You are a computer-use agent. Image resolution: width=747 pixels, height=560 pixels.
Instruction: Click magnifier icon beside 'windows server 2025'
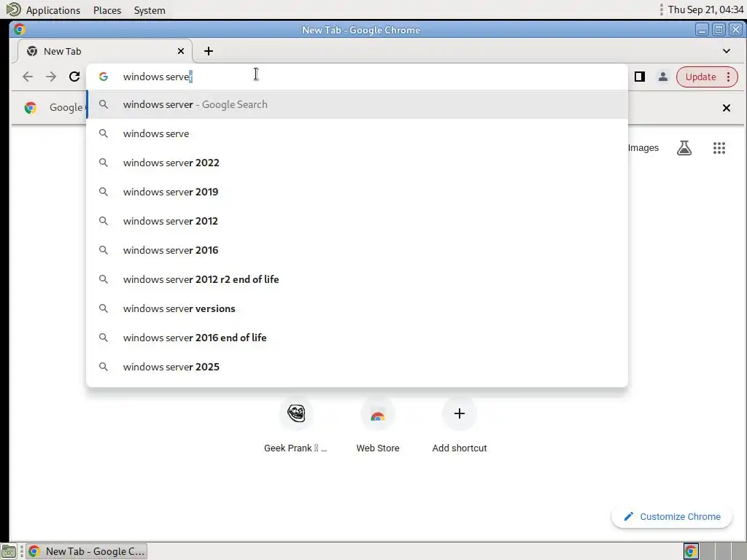point(104,367)
